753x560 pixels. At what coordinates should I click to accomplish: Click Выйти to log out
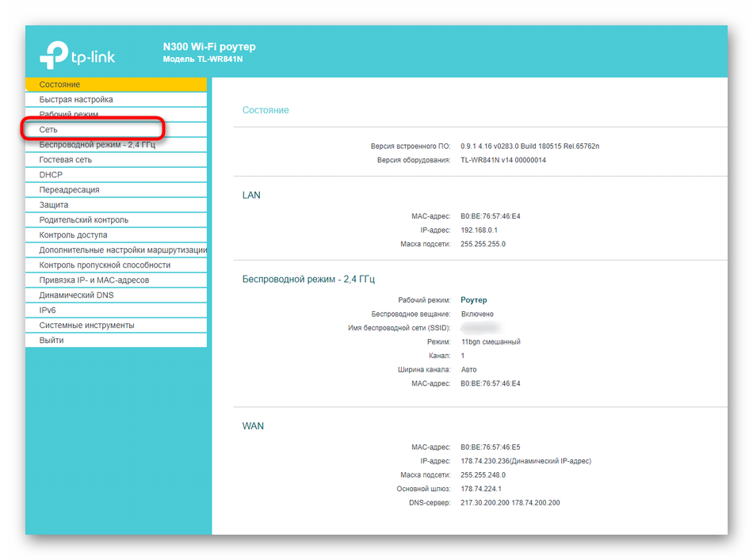coord(52,341)
